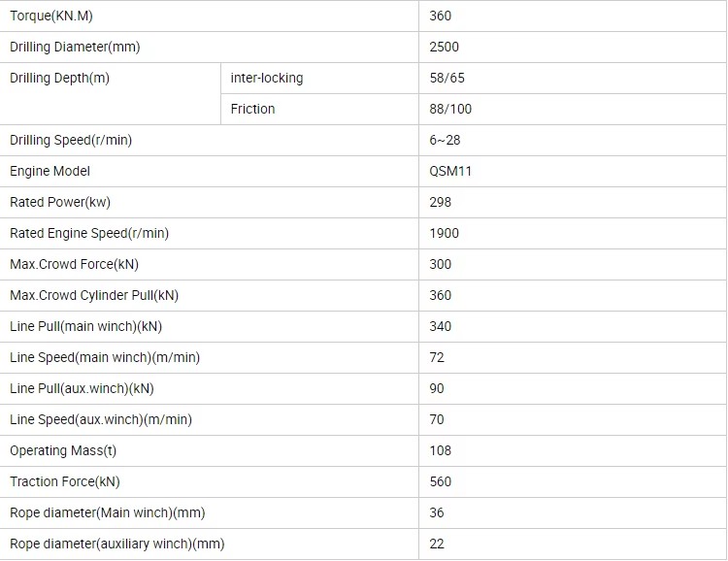728x561 pixels.
Task: Click the Max.Crowd Cylinder Pull(kN) label
Action: [x=94, y=295]
